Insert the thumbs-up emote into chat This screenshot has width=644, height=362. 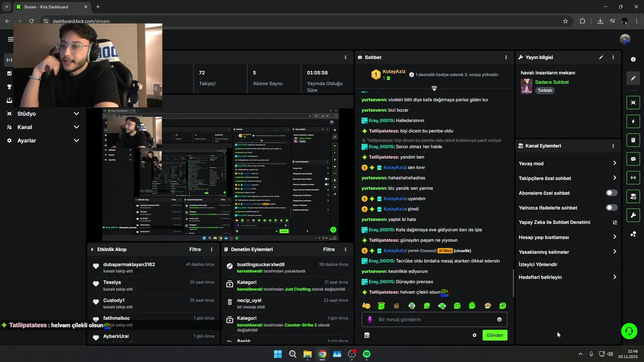click(366, 305)
